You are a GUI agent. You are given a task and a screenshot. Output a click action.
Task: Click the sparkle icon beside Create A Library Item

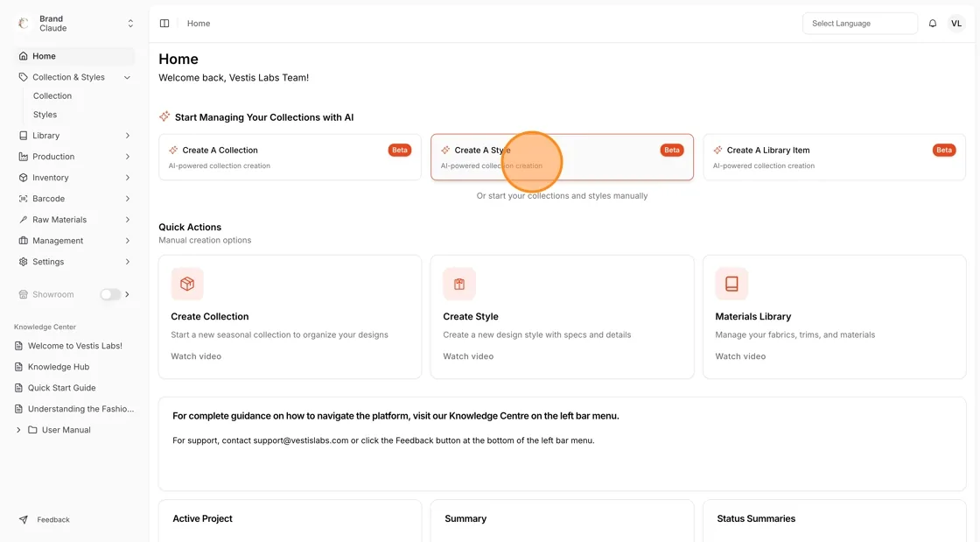coord(717,150)
